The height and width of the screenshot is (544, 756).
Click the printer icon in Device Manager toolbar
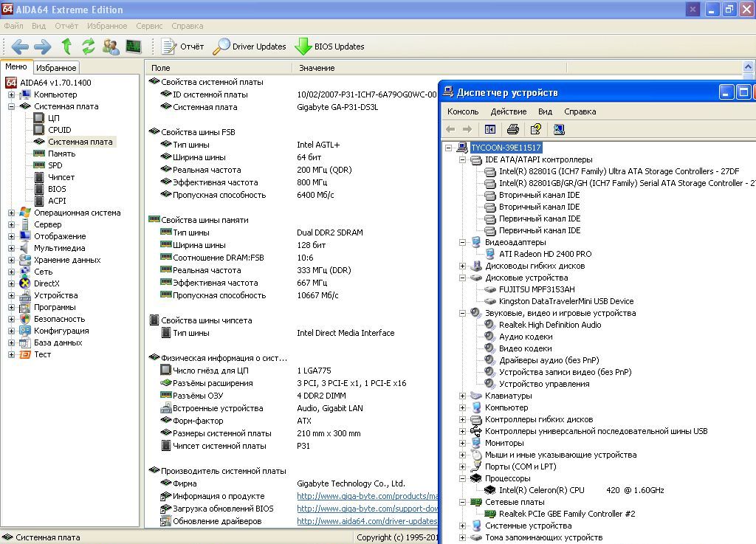(x=513, y=129)
